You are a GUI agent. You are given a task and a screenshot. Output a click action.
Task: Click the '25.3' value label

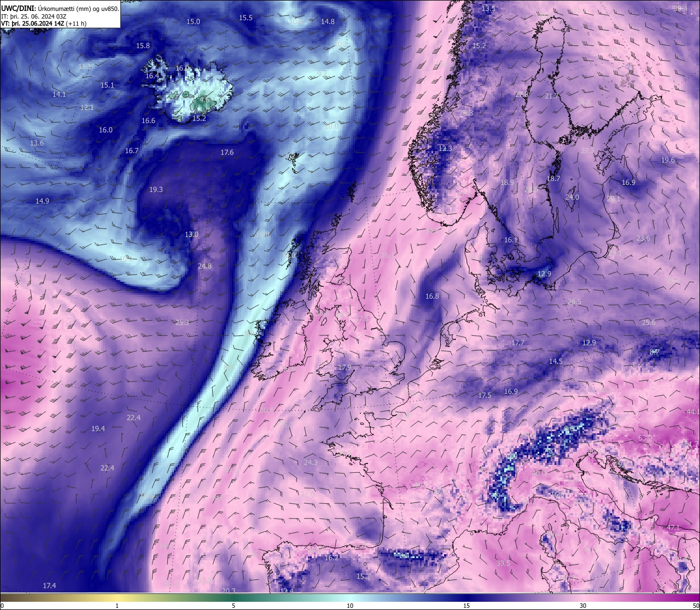tap(182, 322)
